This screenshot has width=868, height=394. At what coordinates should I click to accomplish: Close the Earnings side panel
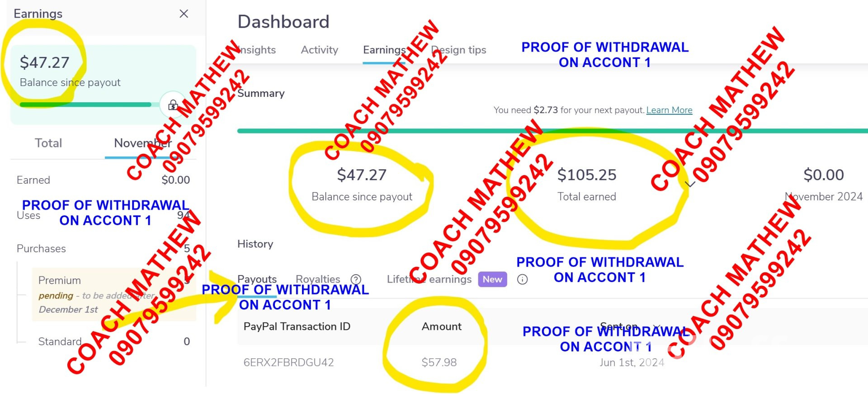coord(184,14)
